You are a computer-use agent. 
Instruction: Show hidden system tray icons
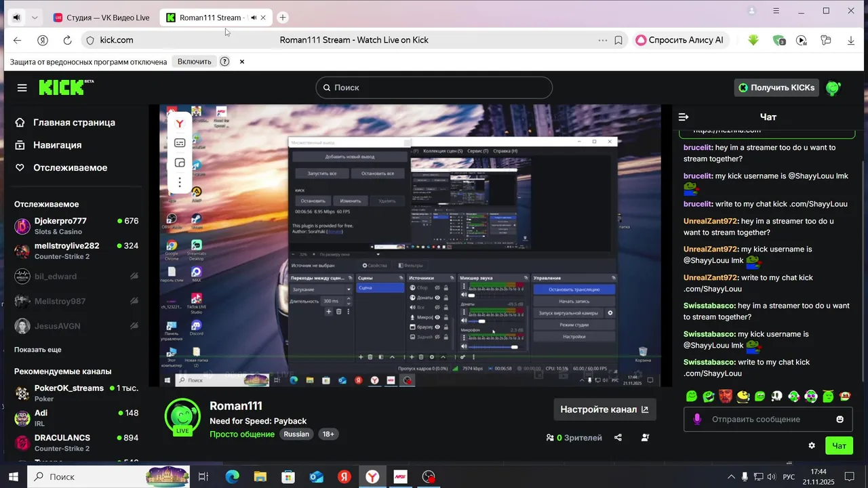coord(731,477)
